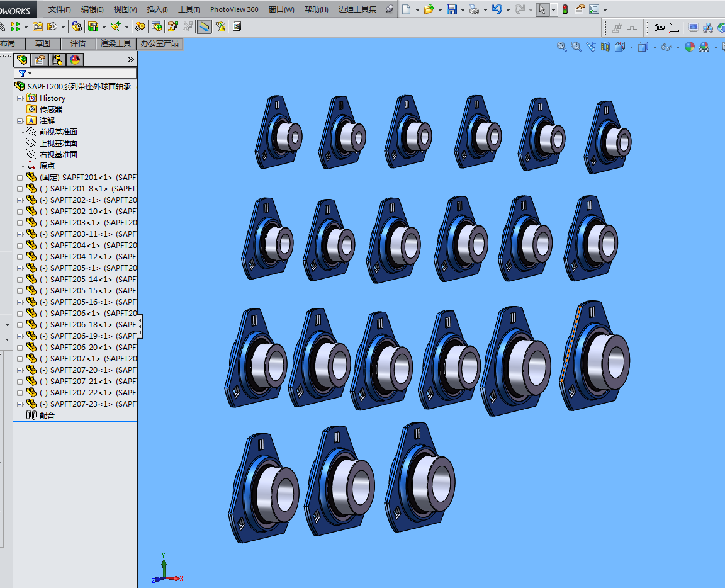Select the 配合 mates folder

(47, 416)
